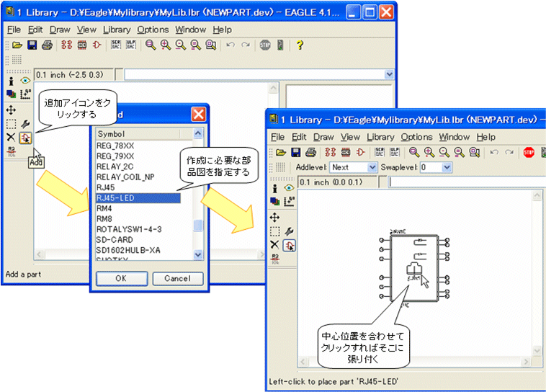546x392 pixels.
Task: Select wrench Change tool in left window sidebar
Action: coord(25,124)
